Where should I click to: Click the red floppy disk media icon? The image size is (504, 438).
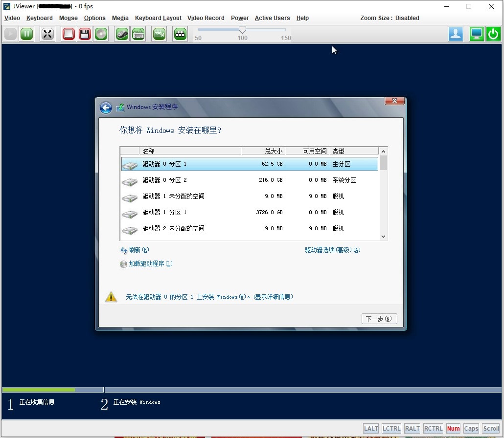point(85,34)
